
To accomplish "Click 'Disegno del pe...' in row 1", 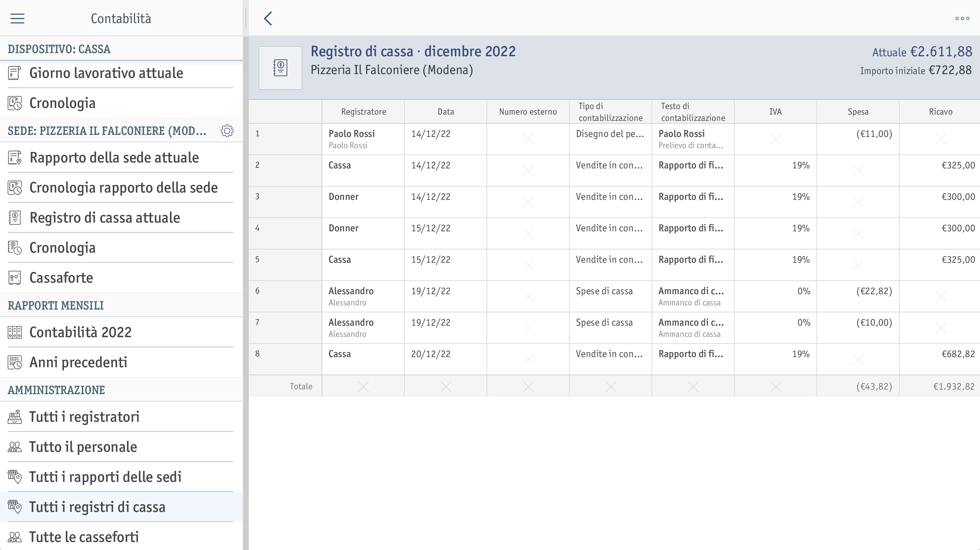I will click(610, 134).
